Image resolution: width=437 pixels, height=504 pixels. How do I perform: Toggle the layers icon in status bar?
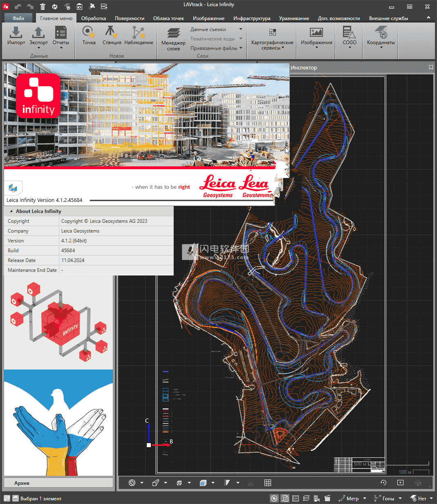306,498
